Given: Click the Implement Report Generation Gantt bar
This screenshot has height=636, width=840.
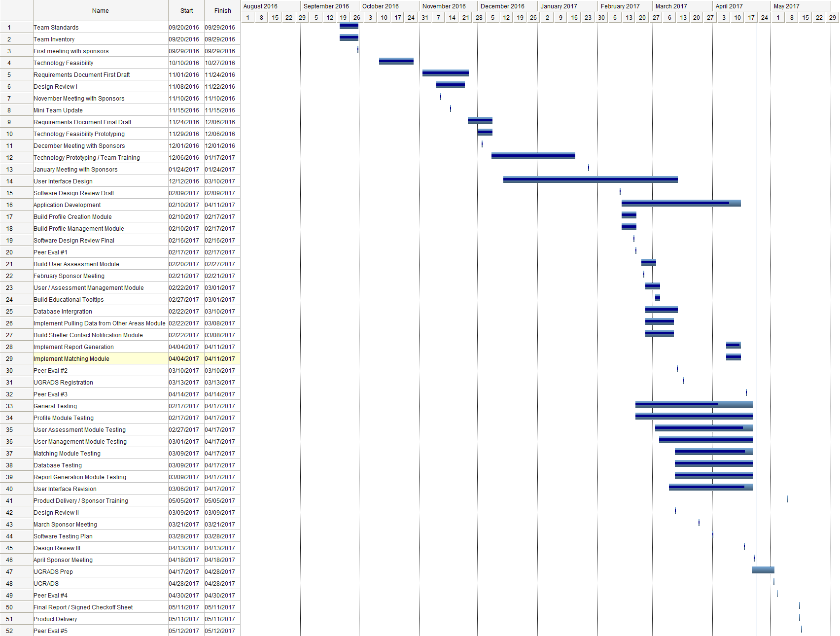Looking at the screenshot, I should coord(734,345).
